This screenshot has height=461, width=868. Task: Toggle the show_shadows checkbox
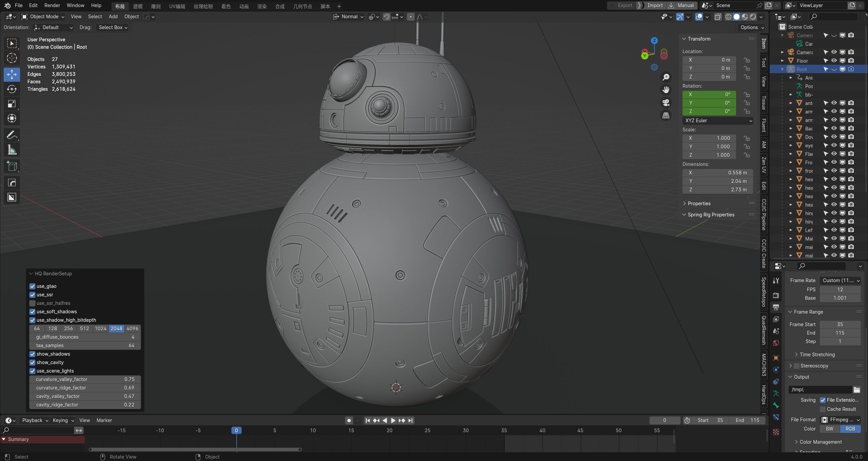tap(33, 354)
